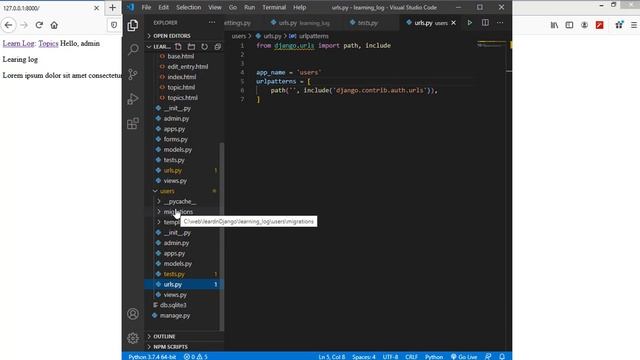The height and width of the screenshot is (360, 640).
Task: Run Python file with play icon
Action: pyautogui.click(x=469, y=23)
